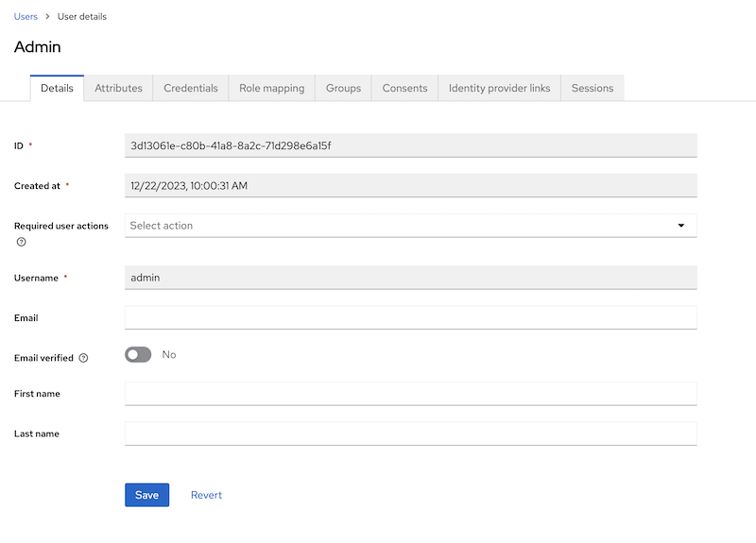Open the Attributes tab

119,88
